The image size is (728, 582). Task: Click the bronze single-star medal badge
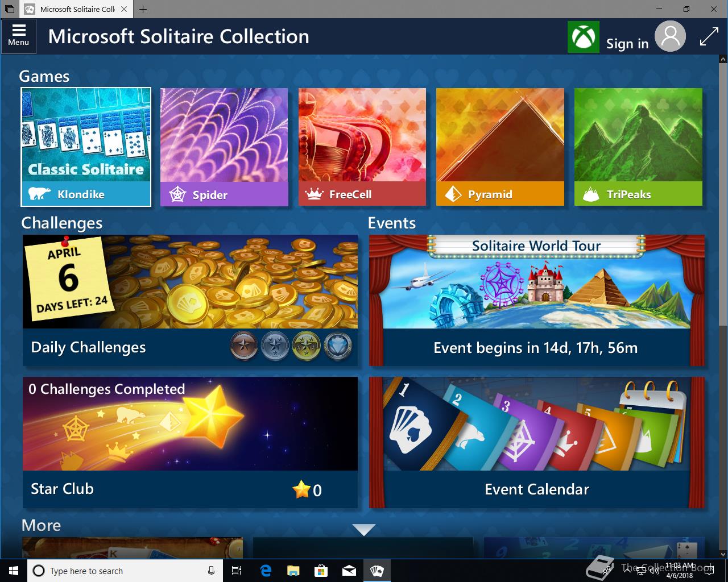tap(244, 346)
